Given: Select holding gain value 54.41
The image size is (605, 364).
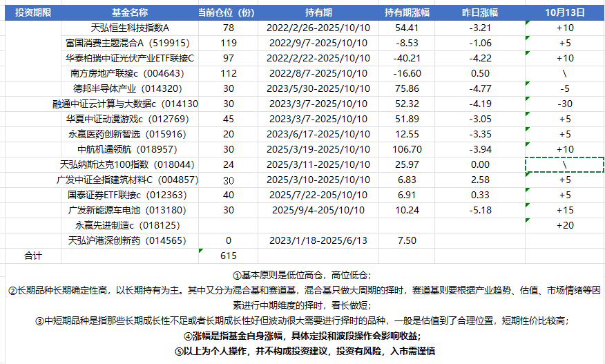Looking at the screenshot, I should coord(407,28).
